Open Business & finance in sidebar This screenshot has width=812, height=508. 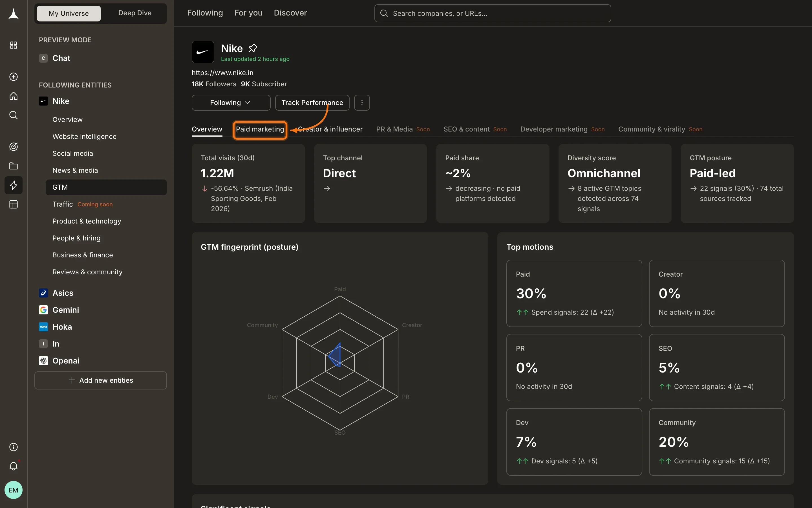[83, 255]
